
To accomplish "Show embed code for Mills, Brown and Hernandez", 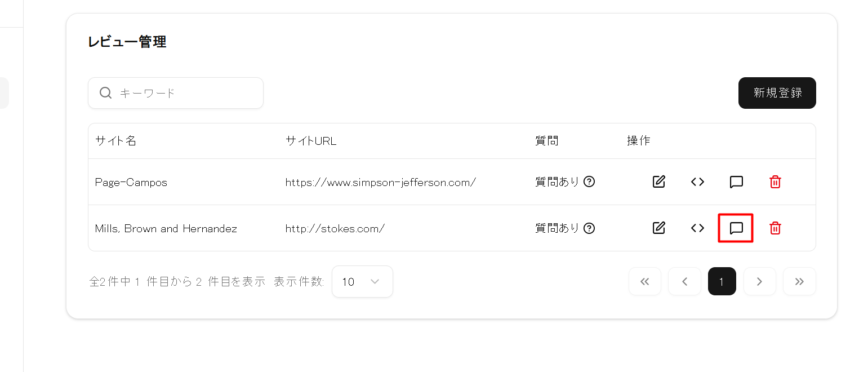I will click(697, 228).
